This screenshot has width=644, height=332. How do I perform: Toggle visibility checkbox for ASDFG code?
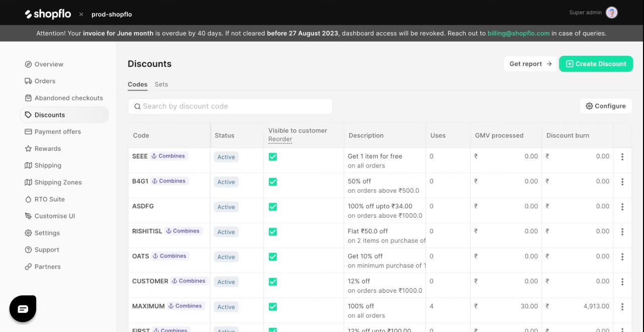[x=273, y=207]
